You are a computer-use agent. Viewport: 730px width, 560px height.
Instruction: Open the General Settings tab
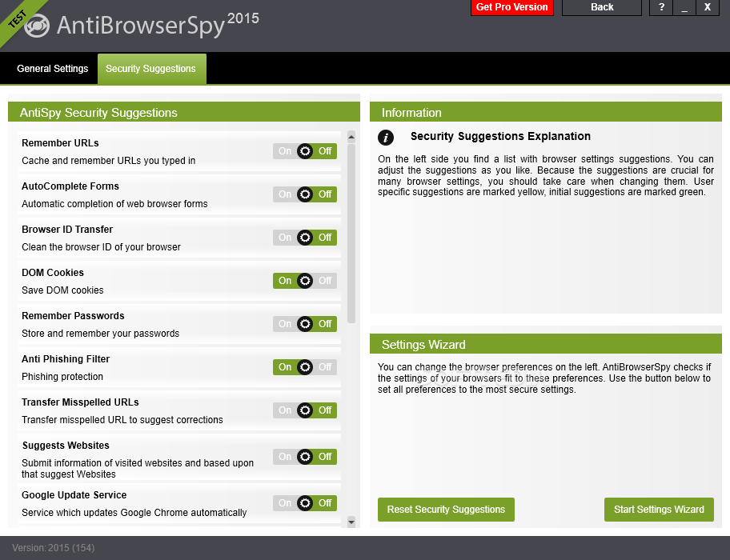click(x=53, y=69)
